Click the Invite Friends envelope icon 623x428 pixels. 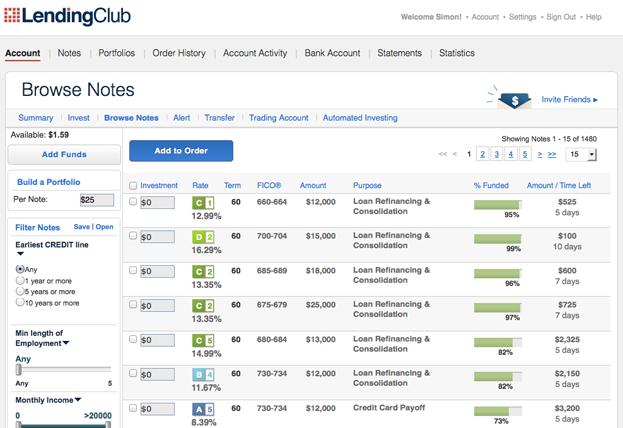click(515, 100)
